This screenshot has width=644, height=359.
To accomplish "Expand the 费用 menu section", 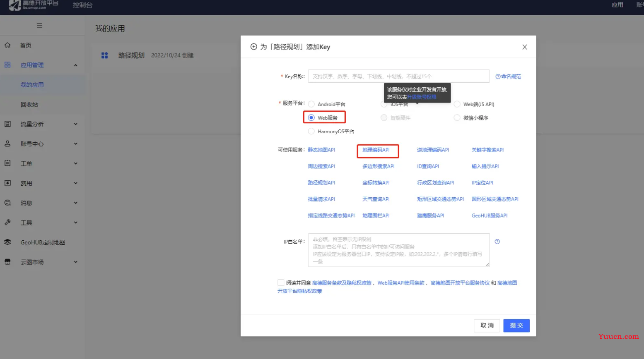I will point(76,183).
